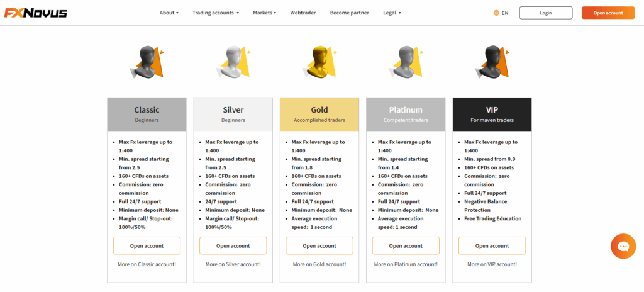Open account under the Gold plan

(x=319, y=245)
